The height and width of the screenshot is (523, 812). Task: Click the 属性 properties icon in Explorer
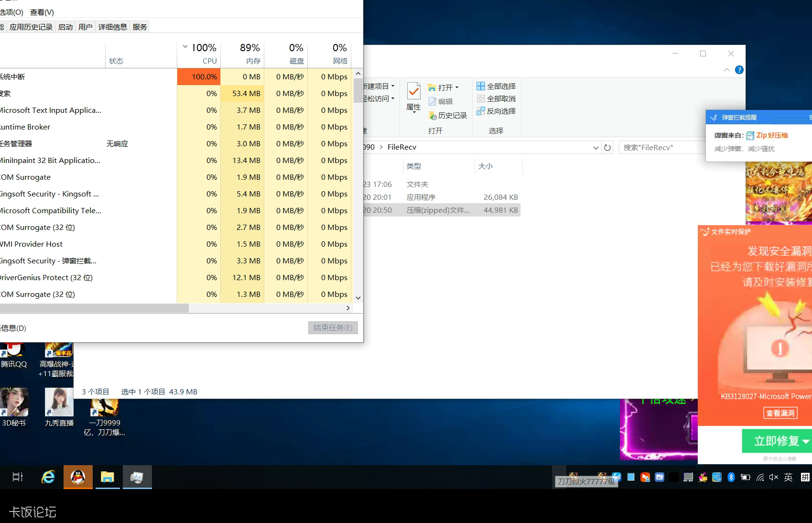point(413,97)
